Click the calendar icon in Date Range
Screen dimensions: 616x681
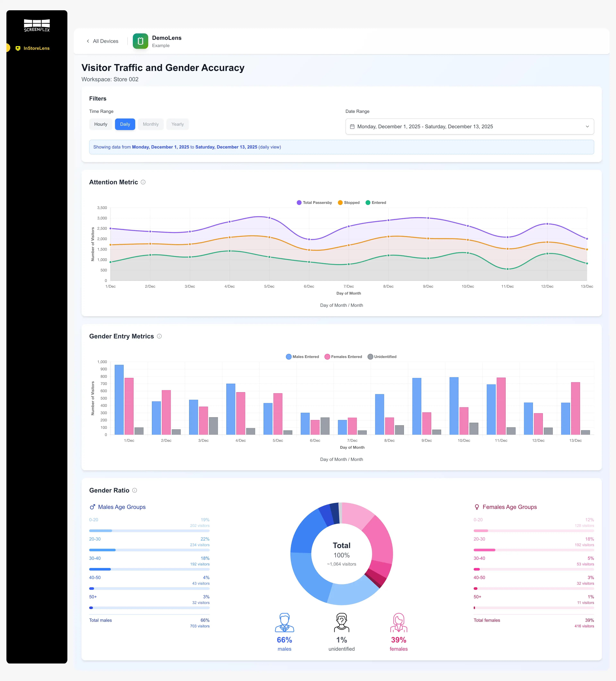pyautogui.click(x=352, y=126)
